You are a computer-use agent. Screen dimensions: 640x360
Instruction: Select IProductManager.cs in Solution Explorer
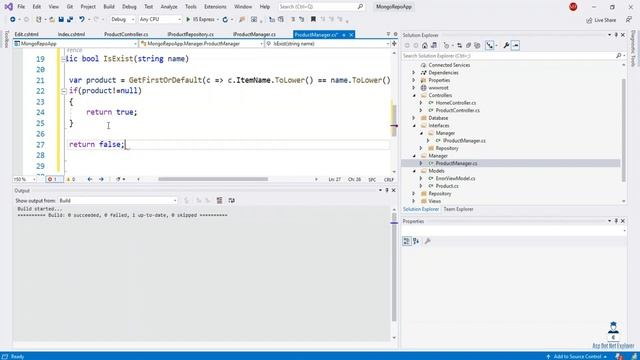pyautogui.click(x=464, y=140)
